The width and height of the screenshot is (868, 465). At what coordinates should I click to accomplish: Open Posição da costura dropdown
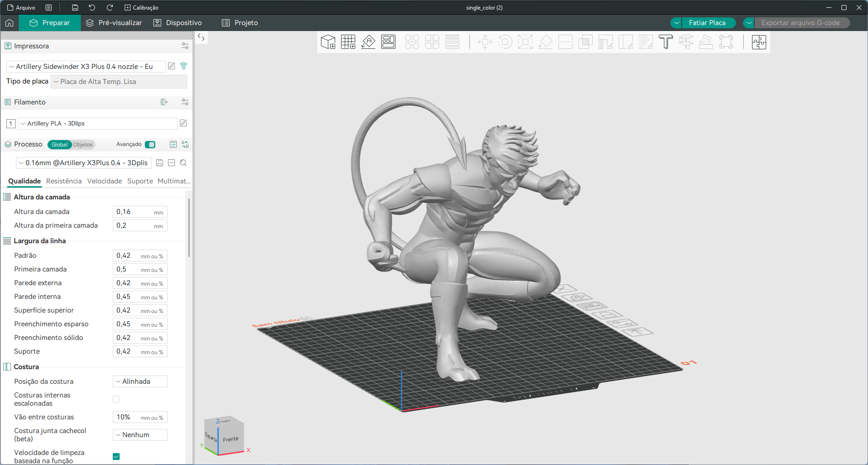tap(140, 381)
